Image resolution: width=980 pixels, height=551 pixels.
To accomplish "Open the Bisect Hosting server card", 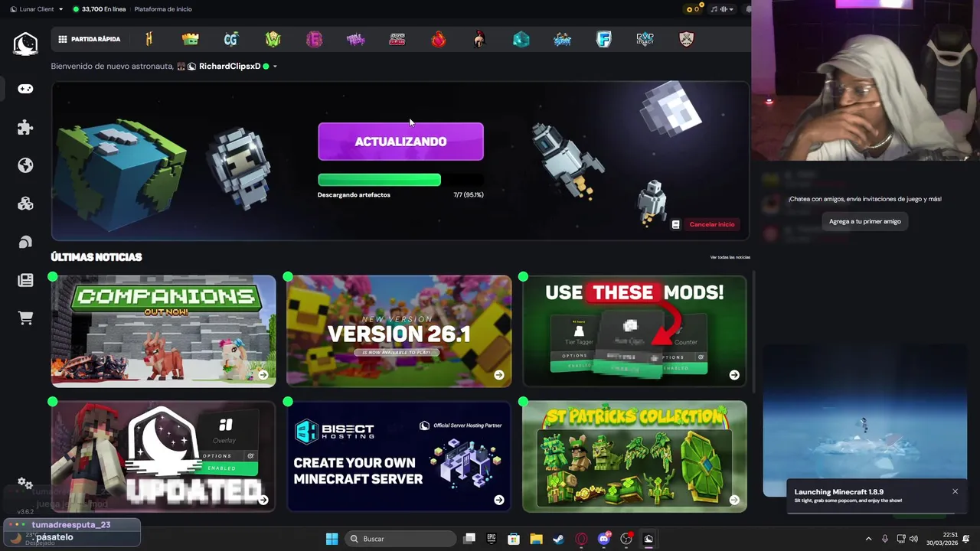I will pos(399,456).
